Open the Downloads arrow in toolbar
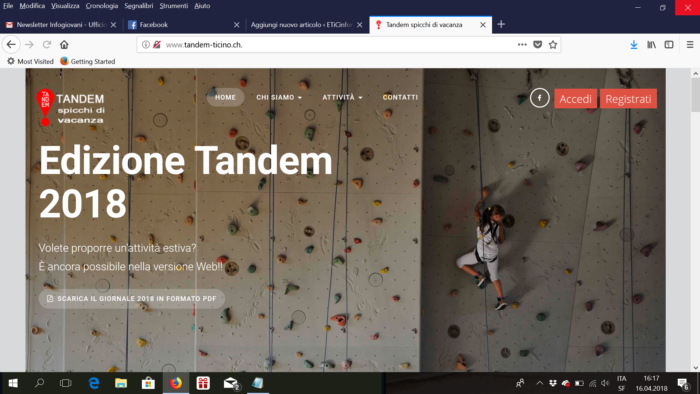Viewport: 700px width, 394px height. (633, 45)
